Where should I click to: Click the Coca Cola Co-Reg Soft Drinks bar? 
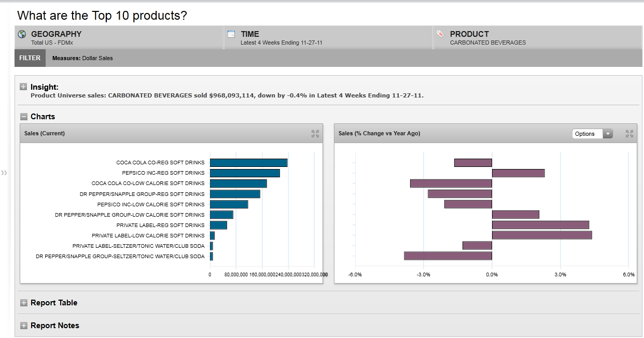(x=248, y=163)
